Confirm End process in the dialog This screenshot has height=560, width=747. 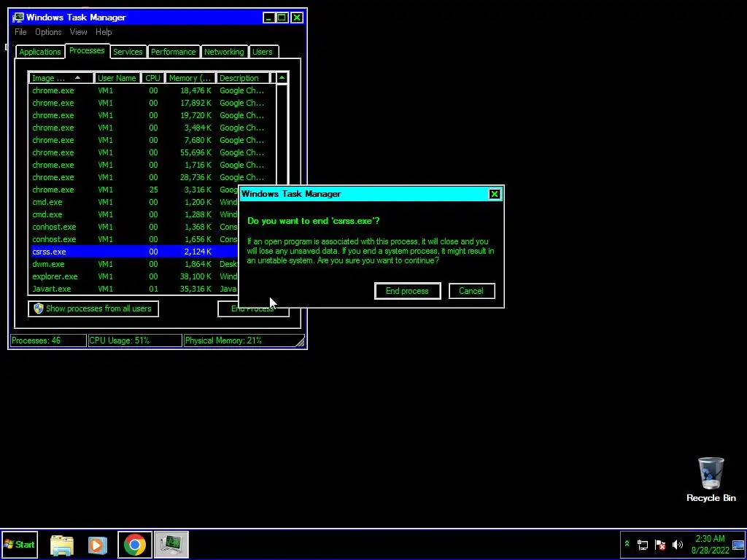pos(407,291)
